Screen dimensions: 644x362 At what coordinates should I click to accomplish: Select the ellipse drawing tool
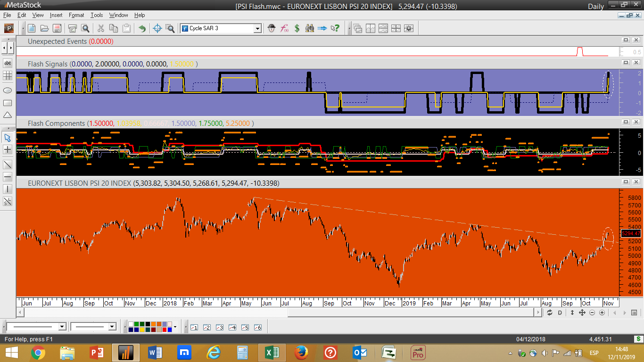pos(8,90)
